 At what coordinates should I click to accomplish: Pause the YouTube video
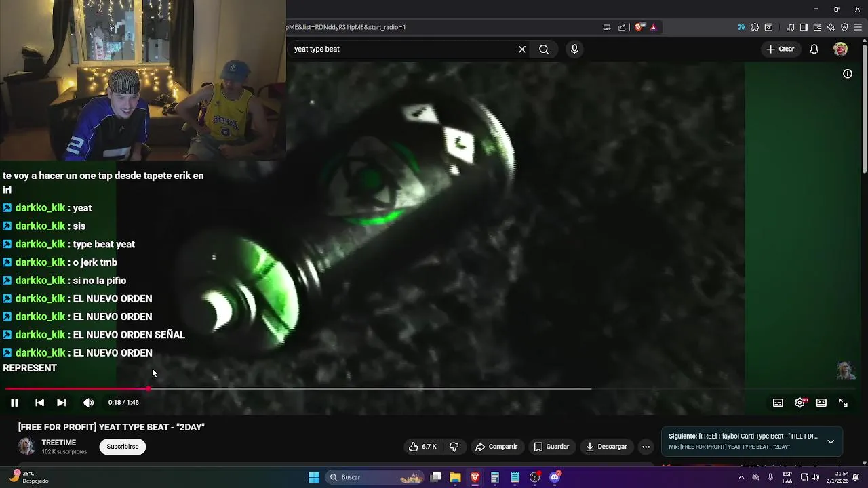(x=14, y=403)
